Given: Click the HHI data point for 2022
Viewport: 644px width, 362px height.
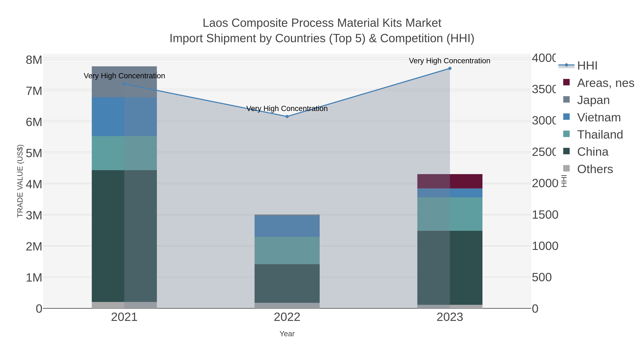Looking at the screenshot, I should point(287,116).
